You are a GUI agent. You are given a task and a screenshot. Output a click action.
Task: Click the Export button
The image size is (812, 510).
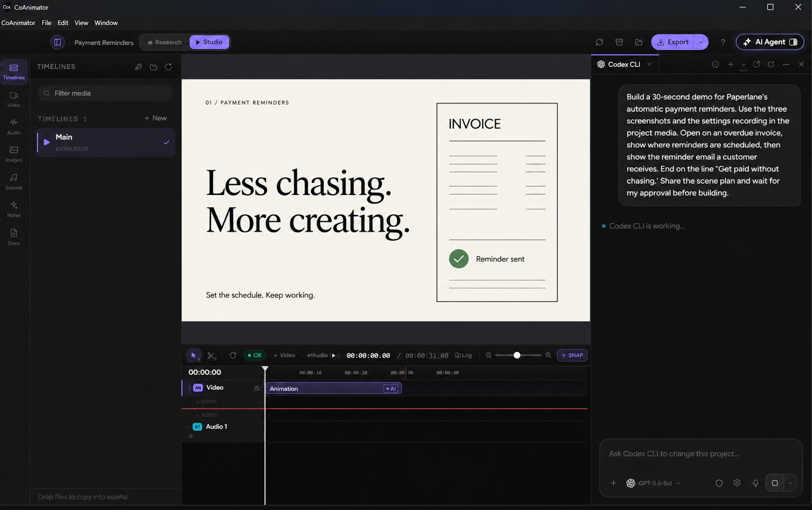coord(673,42)
